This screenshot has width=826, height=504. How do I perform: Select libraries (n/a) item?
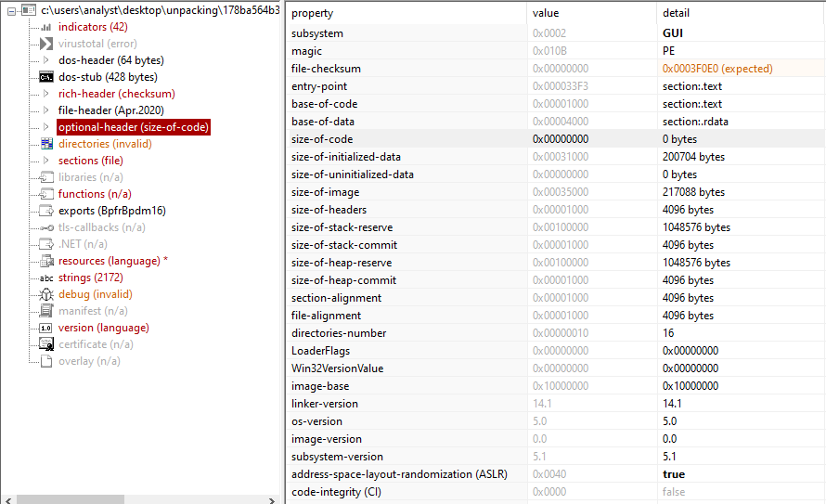(91, 177)
